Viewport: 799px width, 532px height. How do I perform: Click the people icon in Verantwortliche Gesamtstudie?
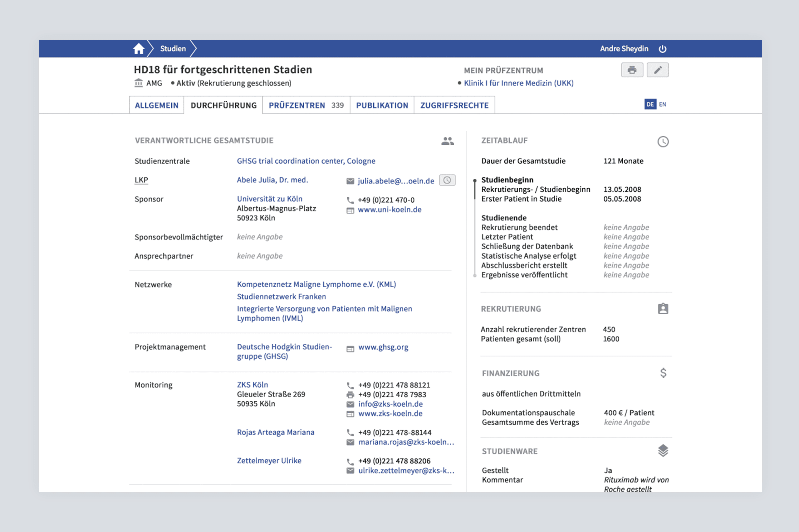(x=447, y=141)
